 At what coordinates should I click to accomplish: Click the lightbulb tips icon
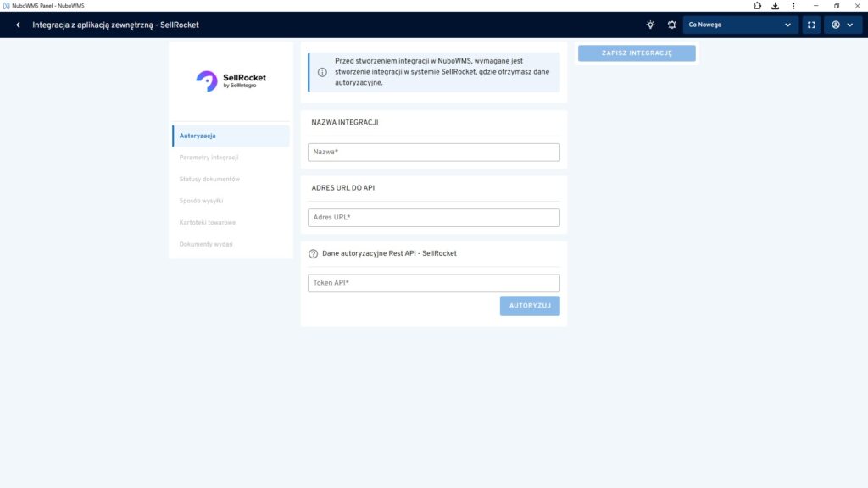pos(650,25)
